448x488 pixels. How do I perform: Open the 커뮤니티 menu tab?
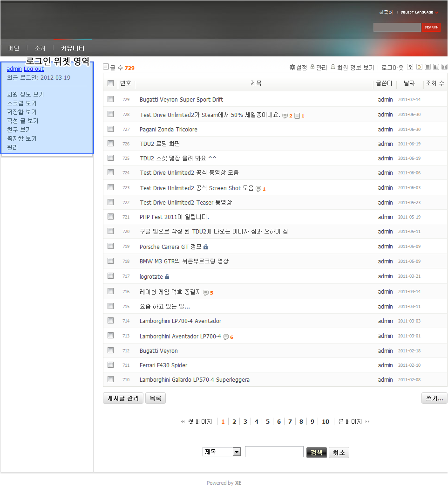73,48
